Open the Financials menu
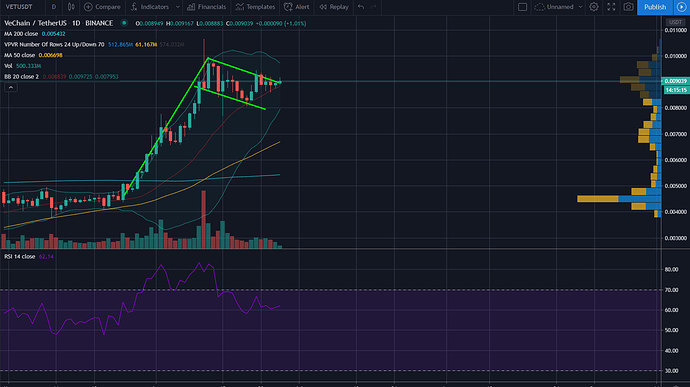The width and height of the screenshot is (690, 387). click(206, 7)
